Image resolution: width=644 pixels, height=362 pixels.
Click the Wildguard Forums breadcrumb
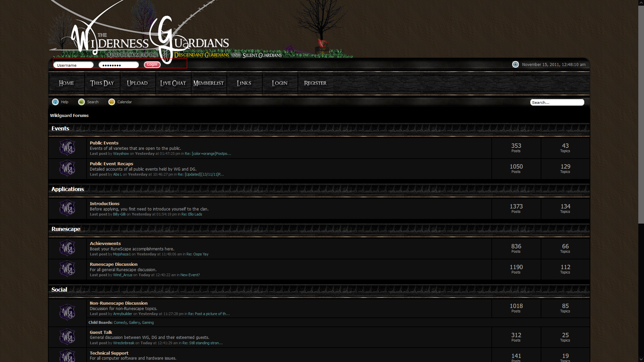(x=69, y=115)
